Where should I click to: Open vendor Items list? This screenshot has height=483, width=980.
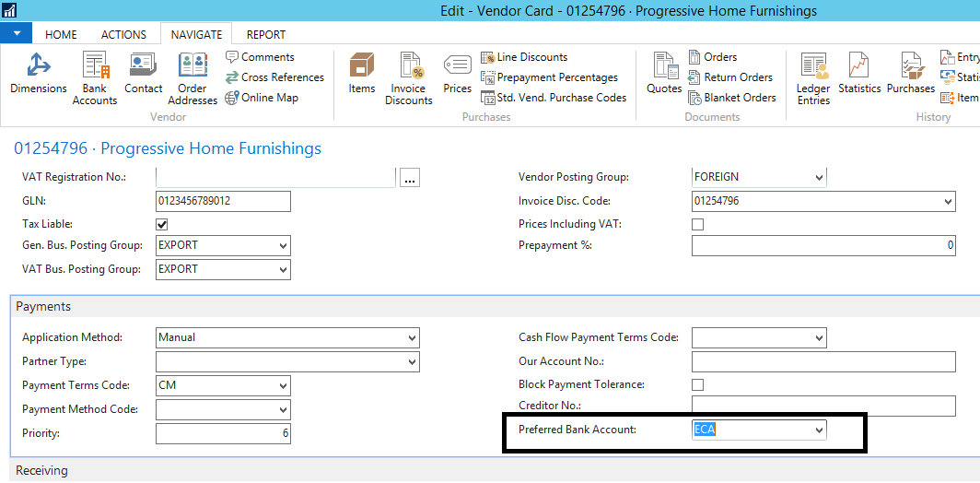(x=361, y=75)
